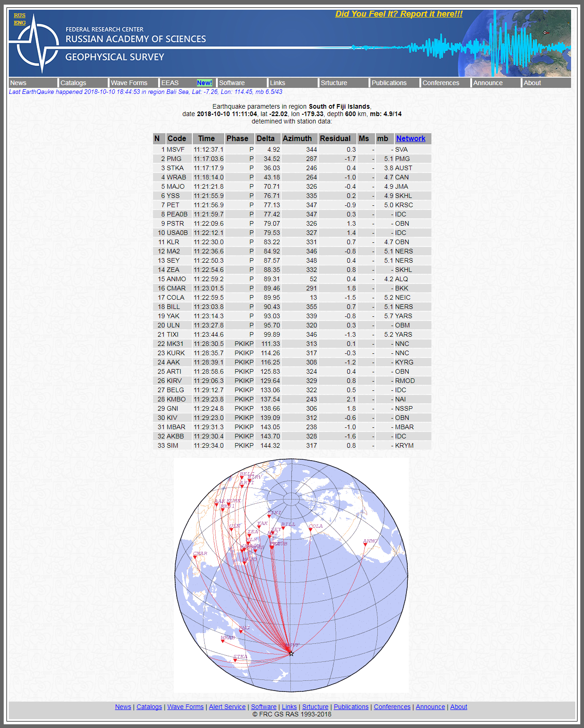The height and width of the screenshot is (728, 584).
Task: Click the WRAB station marker on globe
Action: pos(222,642)
